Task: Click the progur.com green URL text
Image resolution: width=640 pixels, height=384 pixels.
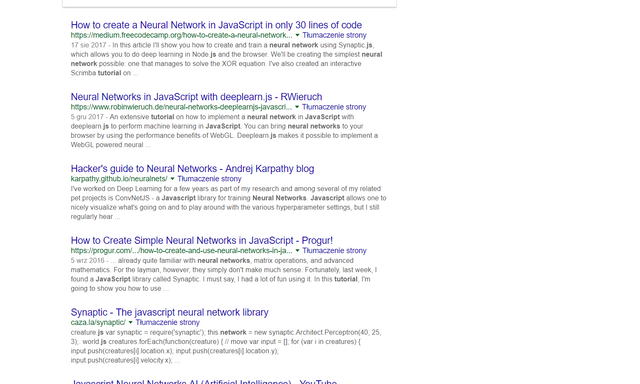Action: coord(181,251)
